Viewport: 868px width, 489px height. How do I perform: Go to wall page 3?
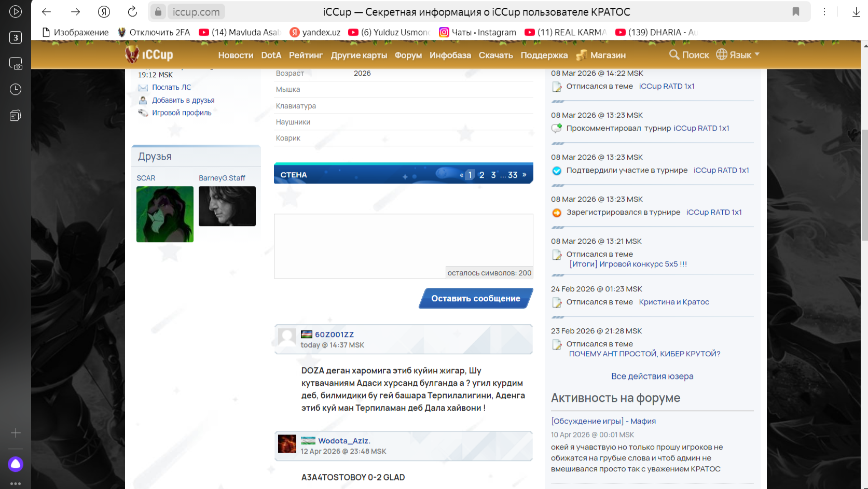pyautogui.click(x=493, y=175)
